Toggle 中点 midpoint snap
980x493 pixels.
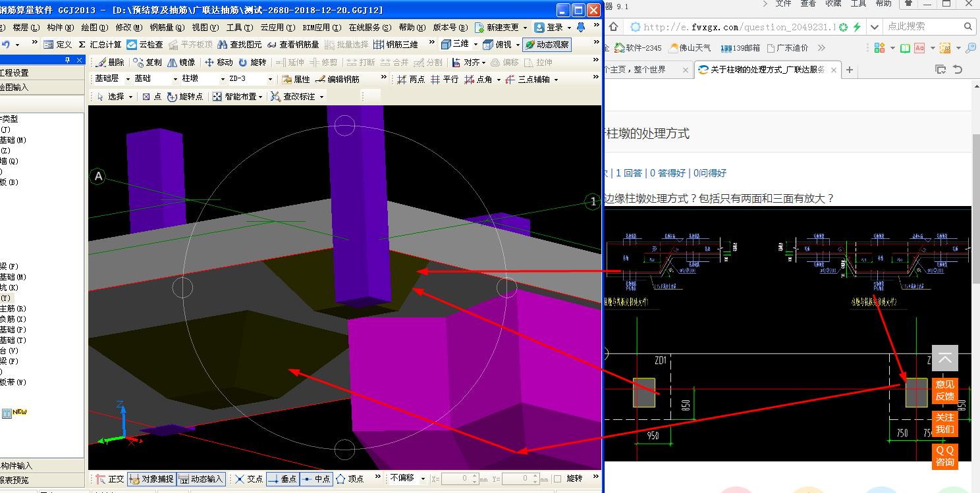coord(316,479)
